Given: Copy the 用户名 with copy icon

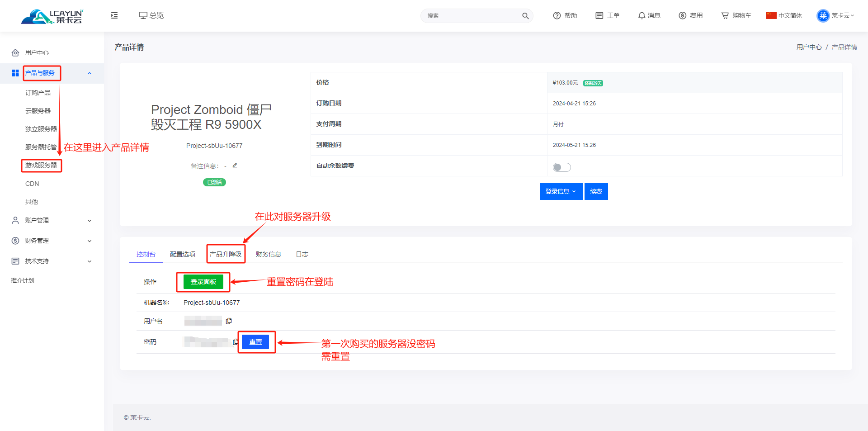Looking at the screenshot, I should click(x=229, y=321).
